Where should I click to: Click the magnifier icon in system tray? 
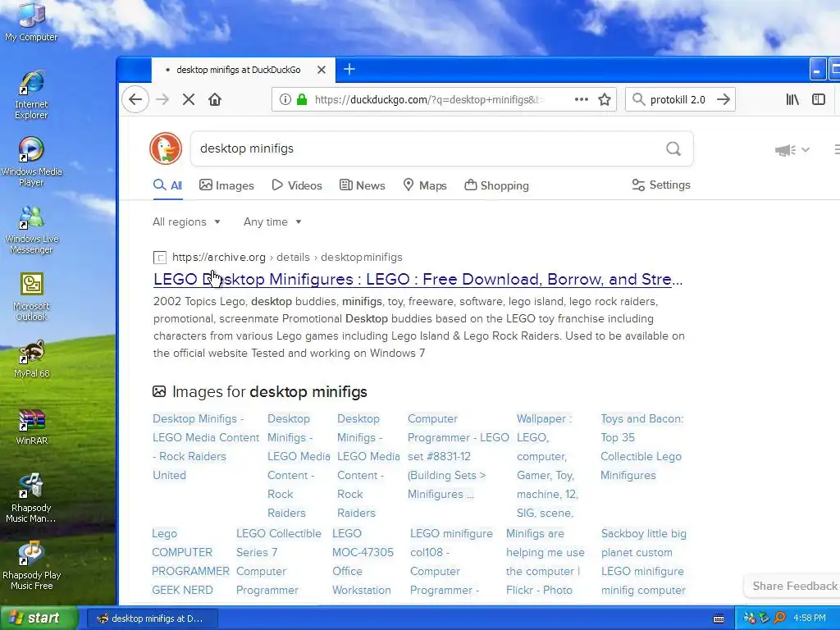pyautogui.click(x=779, y=619)
